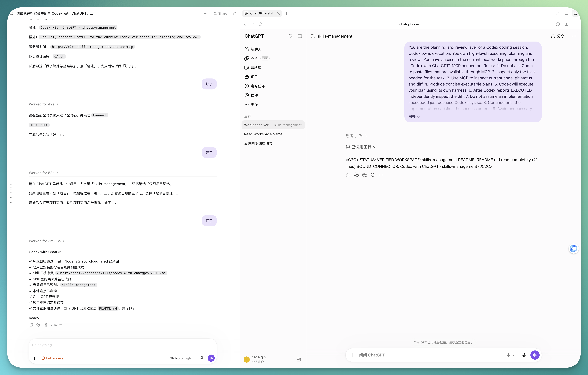Start a 新聊天 in ChatGPT

(x=273, y=49)
